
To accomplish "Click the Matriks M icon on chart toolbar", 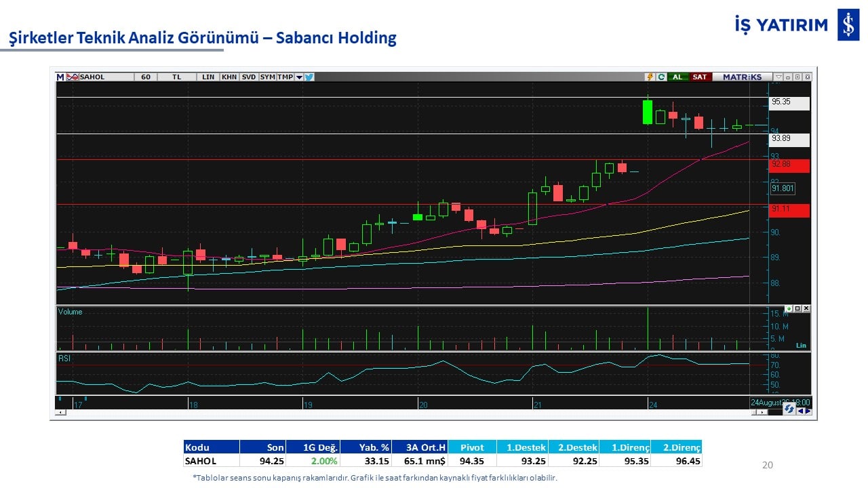I will 60,77.
